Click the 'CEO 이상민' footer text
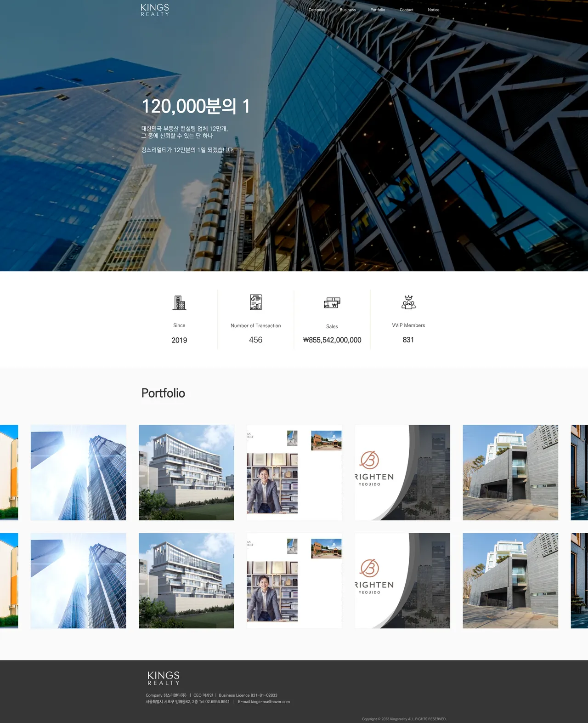This screenshot has height=723, width=588. tap(203, 695)
